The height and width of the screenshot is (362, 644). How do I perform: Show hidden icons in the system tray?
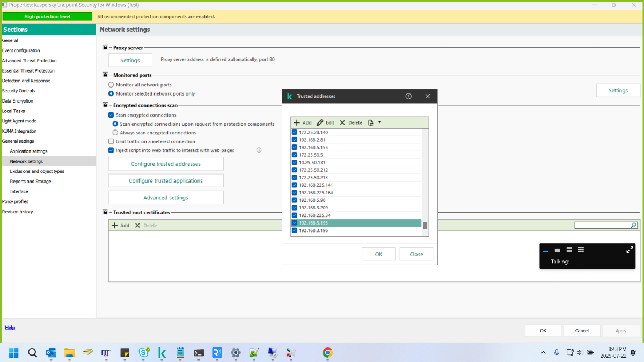click(x=543, y=353)
